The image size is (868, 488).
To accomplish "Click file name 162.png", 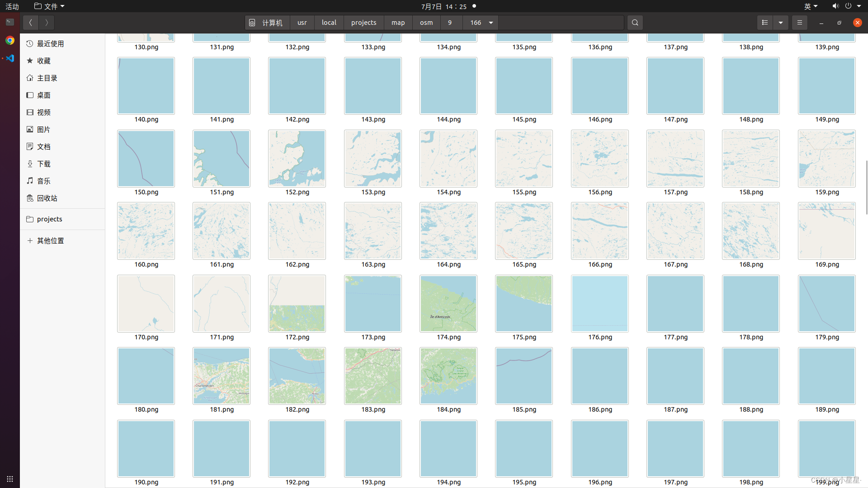I will 297,264.
